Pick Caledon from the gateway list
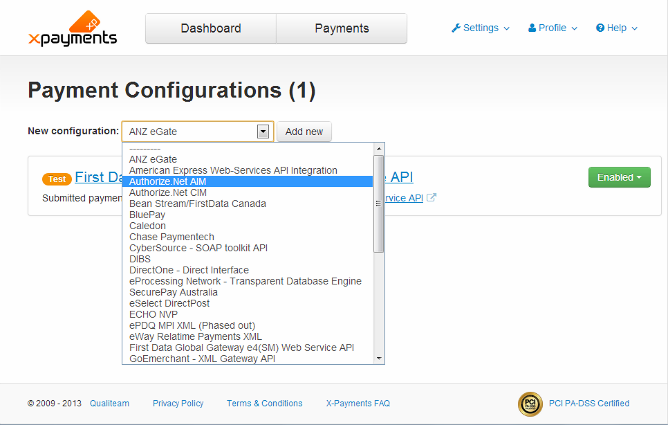 click(x=248, y=226)
